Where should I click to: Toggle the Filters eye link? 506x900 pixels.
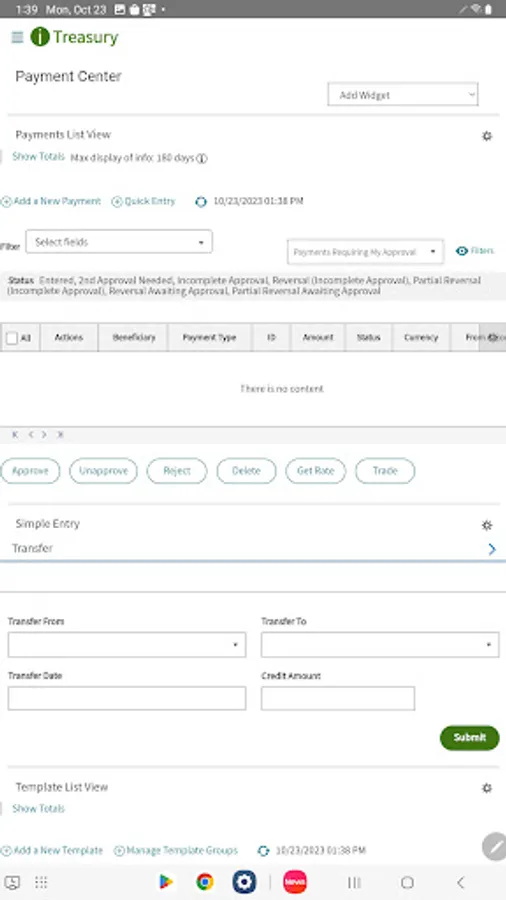click(474, 251)
